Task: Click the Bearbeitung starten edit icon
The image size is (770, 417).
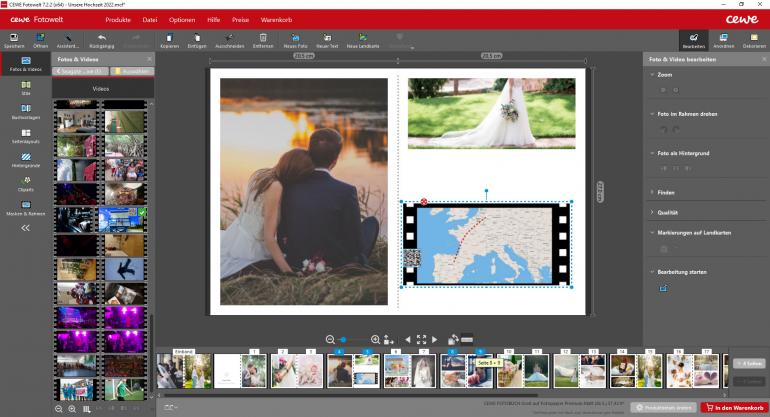Action: tap(663, 288)
